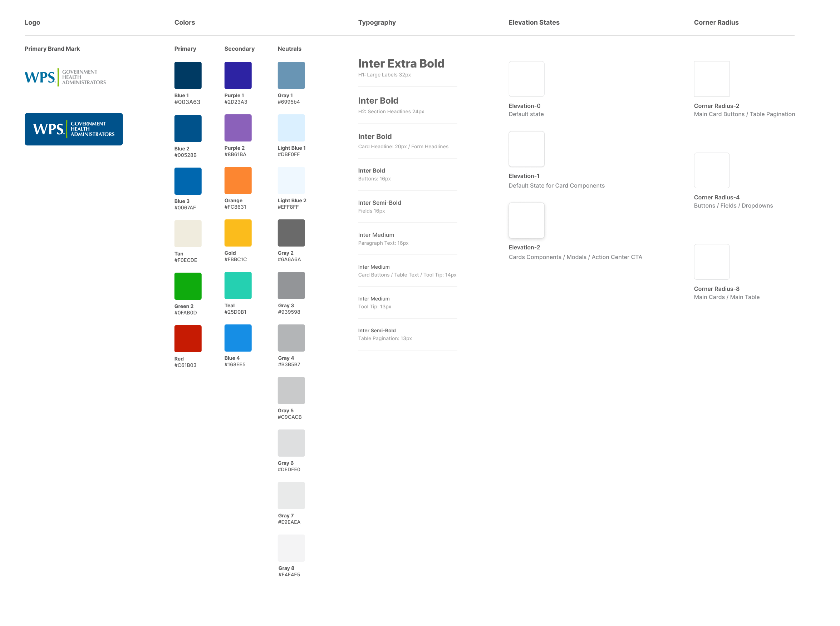Select the Elevation-0 sample card
The width and height of the screenshot is (840, 626).
(x=526, y=79)
